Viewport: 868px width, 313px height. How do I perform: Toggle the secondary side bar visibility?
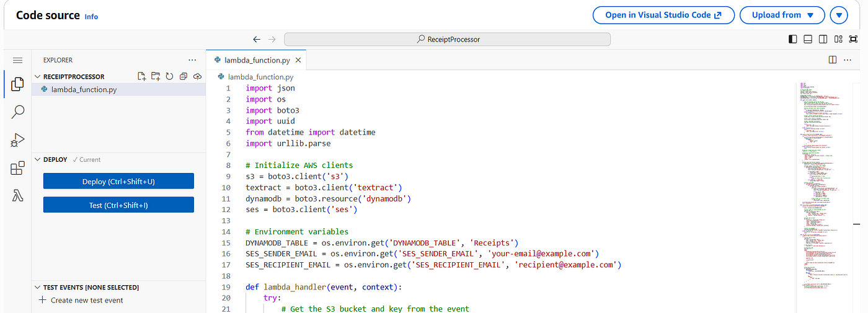[823, 39]
